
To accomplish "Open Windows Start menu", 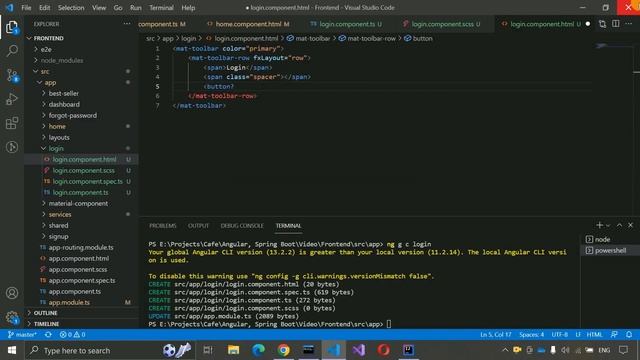I will (12, 350).
